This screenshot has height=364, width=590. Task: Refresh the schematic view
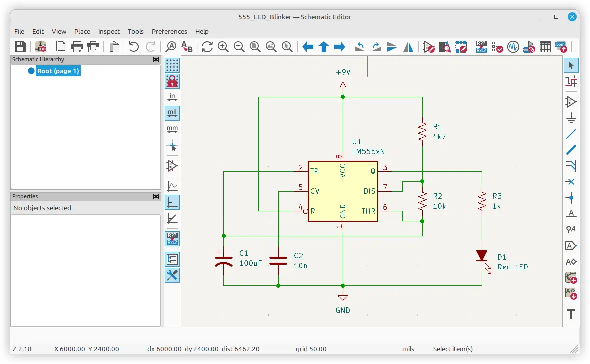207,47
